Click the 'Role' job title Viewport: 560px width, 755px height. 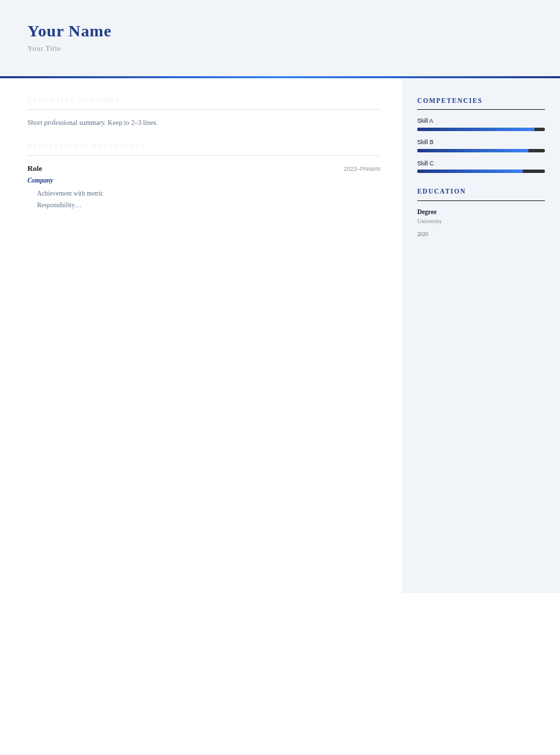(35, 169)
